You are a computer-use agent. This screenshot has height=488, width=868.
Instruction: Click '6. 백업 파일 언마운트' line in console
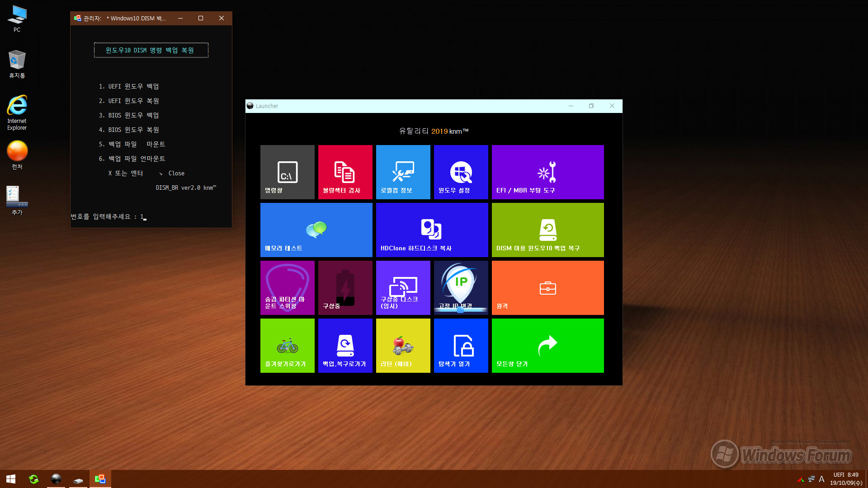point(132,159)
